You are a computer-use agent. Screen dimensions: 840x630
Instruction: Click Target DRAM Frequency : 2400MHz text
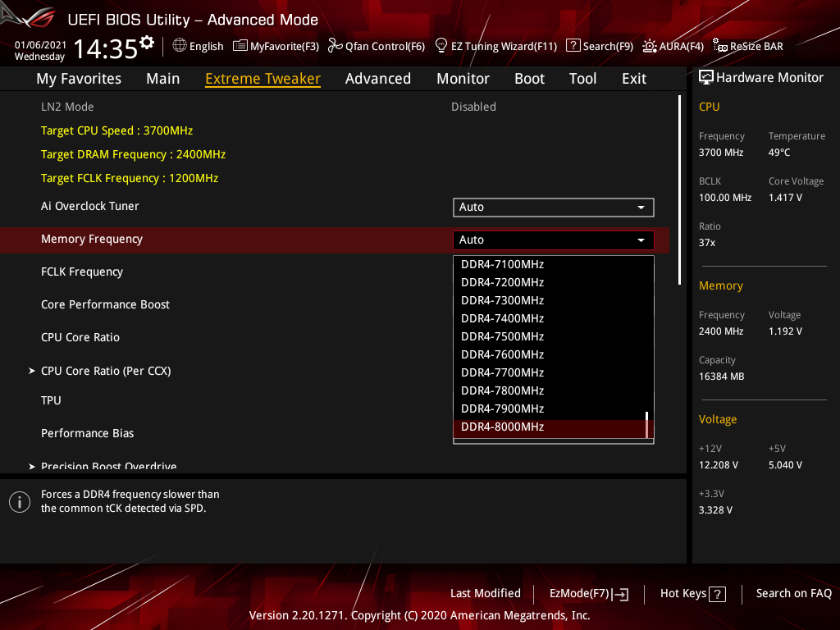click(134, 154)
